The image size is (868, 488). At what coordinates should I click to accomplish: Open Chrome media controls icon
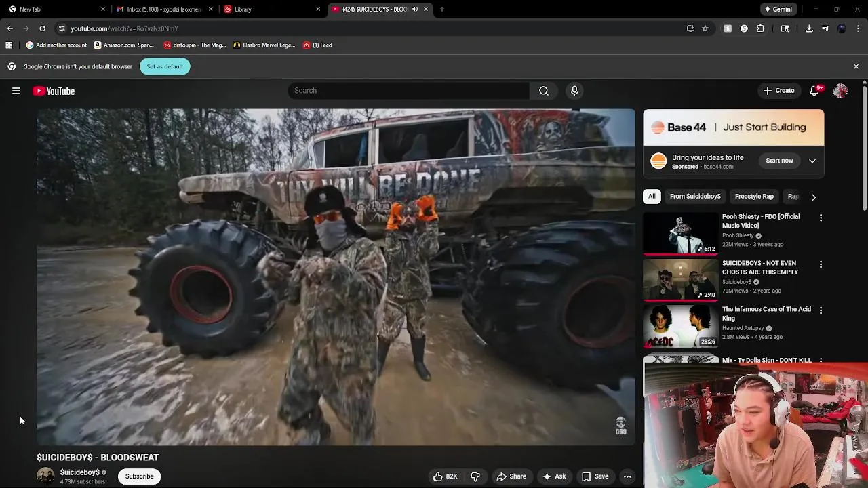tap(825, 28)
